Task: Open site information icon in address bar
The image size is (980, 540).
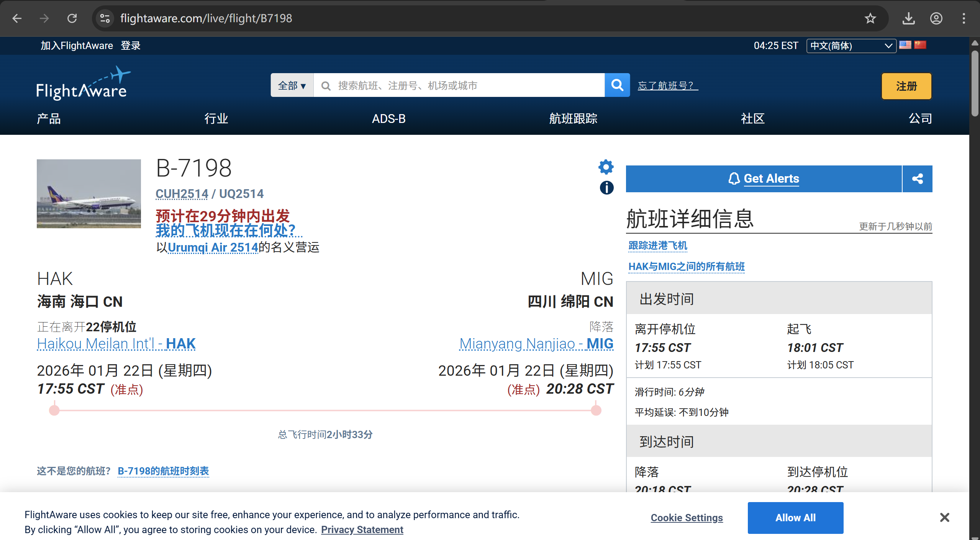Action: coord(105,18)
